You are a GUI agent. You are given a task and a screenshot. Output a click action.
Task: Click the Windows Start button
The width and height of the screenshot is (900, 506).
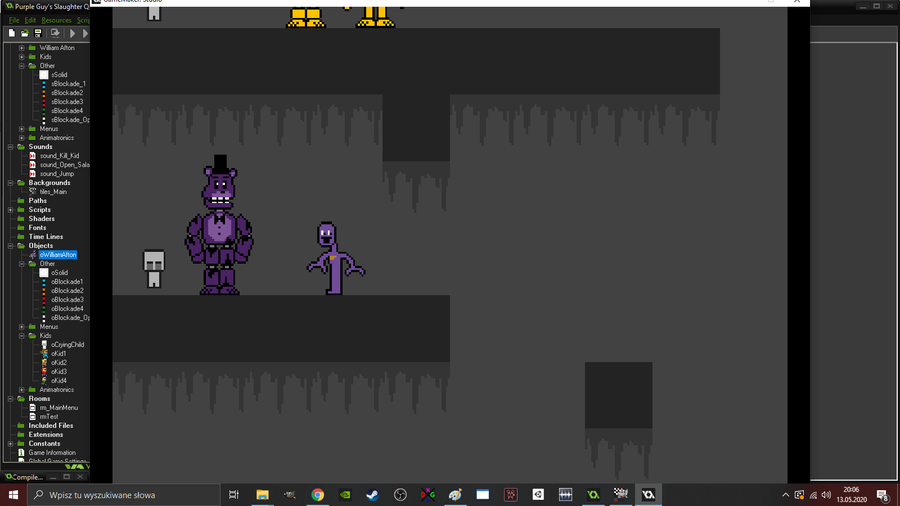pyautogui.click(x=13, y=495)
